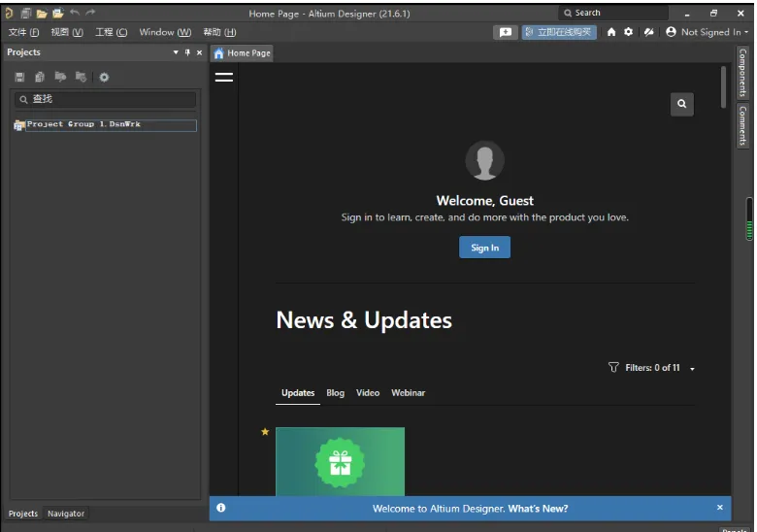
Task: Click the search magnifier button on Home Page
Action: coord(681,104)
